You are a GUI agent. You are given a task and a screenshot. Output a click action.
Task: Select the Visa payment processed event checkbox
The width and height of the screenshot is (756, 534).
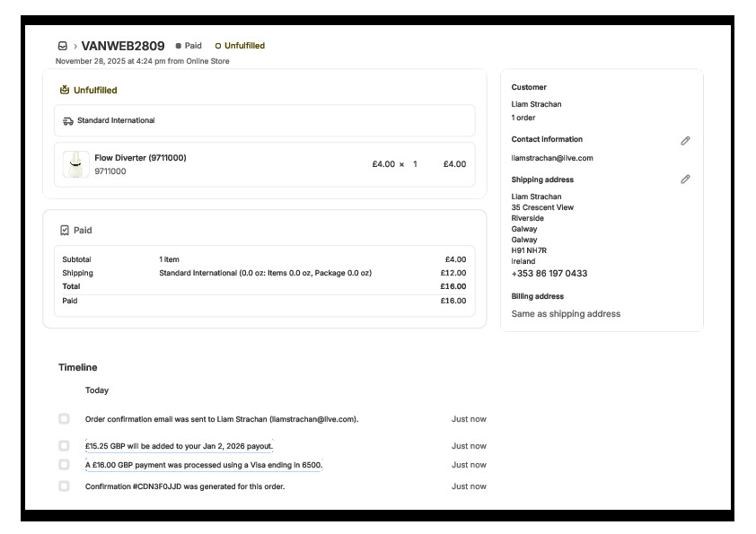[64, 465]
